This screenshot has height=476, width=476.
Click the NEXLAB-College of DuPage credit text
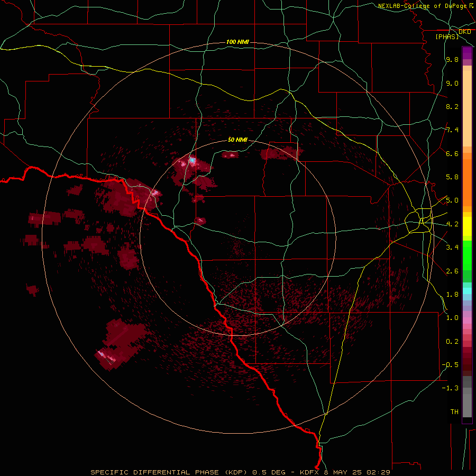424,6
